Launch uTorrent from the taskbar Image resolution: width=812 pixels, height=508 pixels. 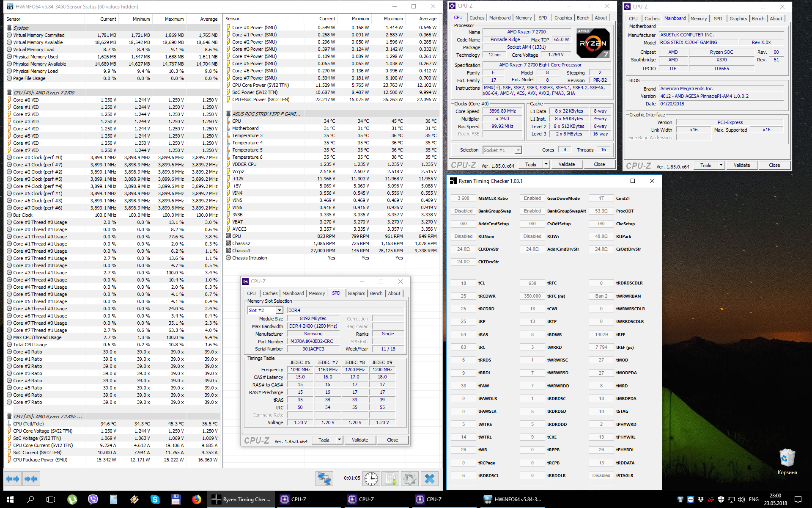[x=72, y=500]
